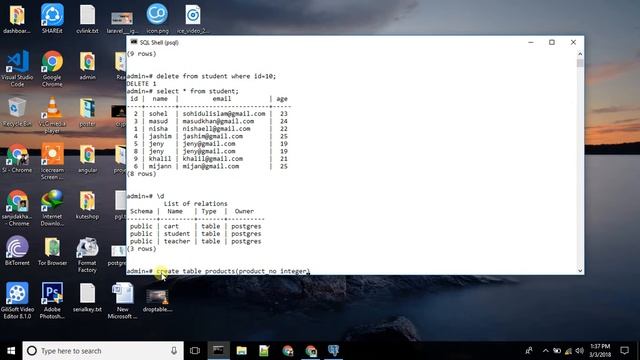Viewport: 640px width, 360px height.
Task: Click the 'List of relations' heading
Action: click(196, 203)
